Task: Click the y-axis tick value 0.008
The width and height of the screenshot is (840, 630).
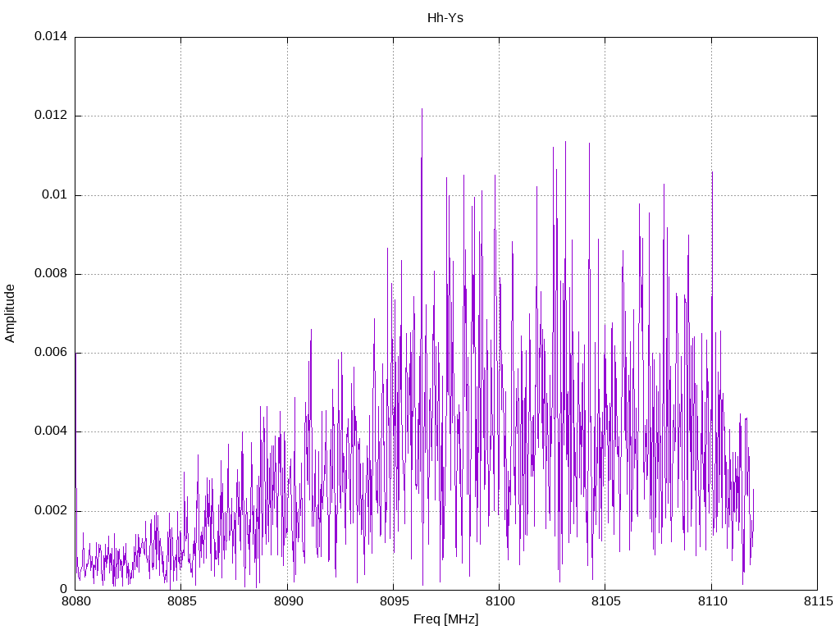Action: click(51, 273)
